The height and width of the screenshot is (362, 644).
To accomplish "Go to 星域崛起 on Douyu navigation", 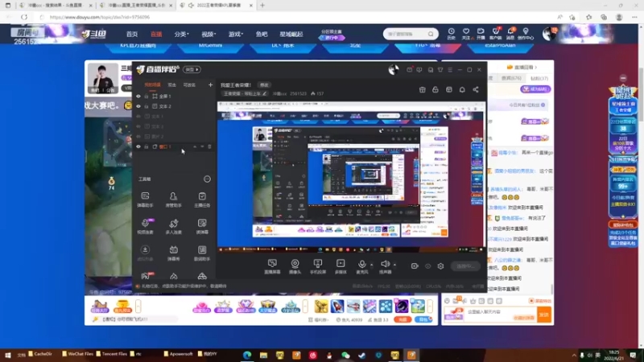I will point(291,34).
